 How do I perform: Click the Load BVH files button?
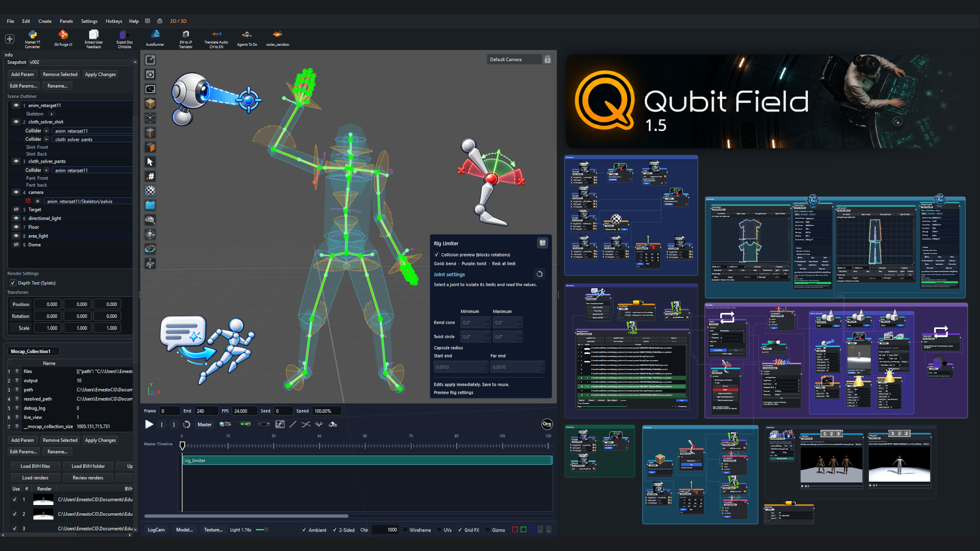click(x=35, y=466)
